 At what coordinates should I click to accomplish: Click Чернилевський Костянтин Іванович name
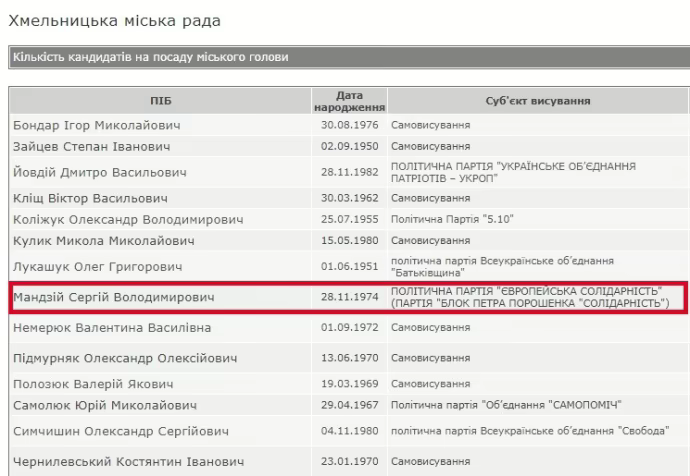(127, 462)
